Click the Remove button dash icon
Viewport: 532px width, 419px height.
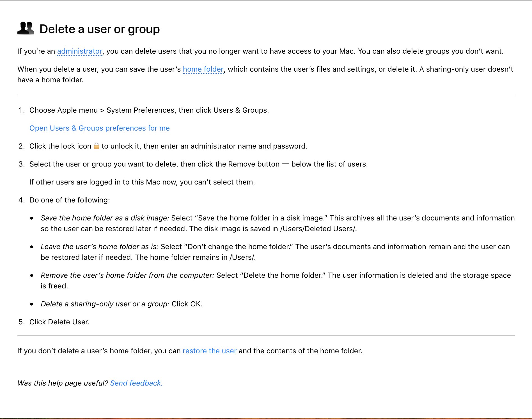click(x=285, y=164)
